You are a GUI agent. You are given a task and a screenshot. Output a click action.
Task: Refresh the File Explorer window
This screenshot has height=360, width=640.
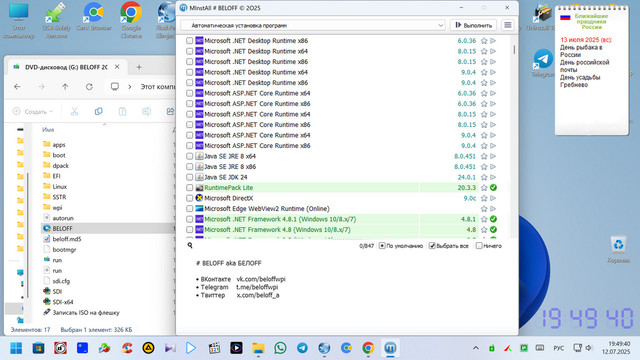point(89,87)
